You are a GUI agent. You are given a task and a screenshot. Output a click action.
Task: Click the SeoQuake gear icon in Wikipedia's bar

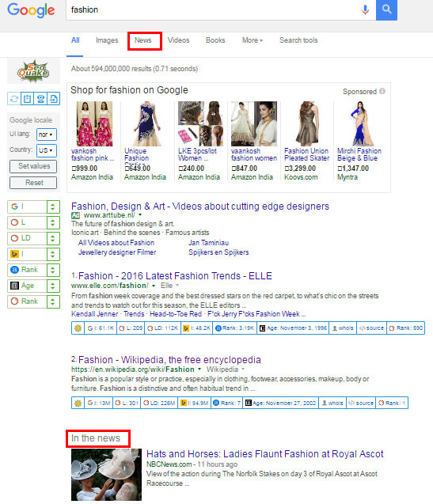78,403
